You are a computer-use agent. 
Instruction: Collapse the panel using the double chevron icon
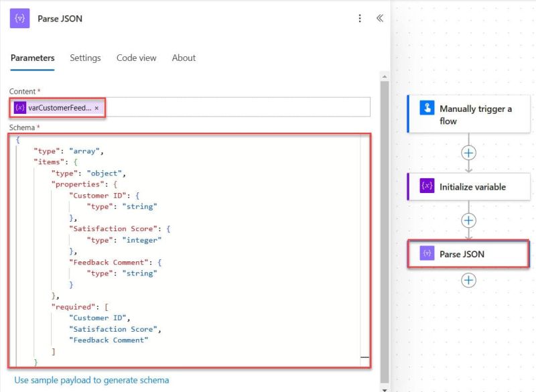point(380,19)
